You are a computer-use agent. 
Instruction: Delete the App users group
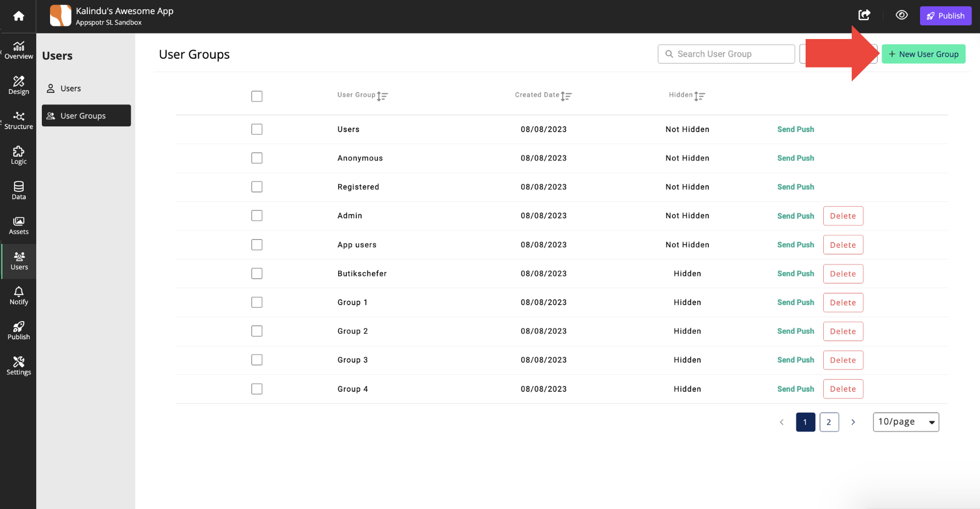(x=843, y=245)
